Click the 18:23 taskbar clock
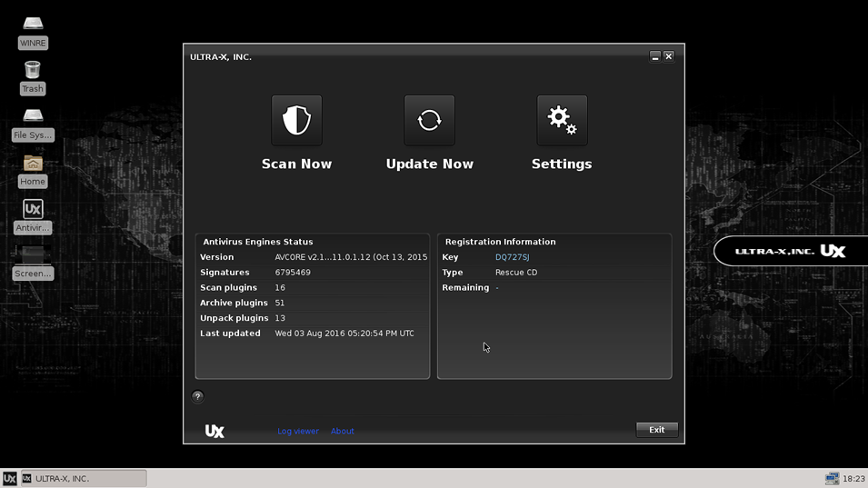 (x=853, y=478)
